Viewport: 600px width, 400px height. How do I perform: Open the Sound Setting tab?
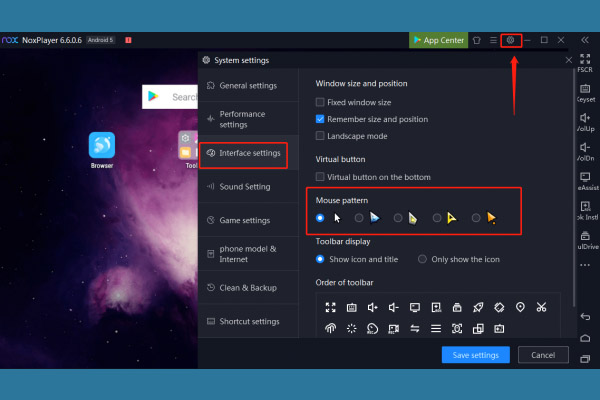click(x=248, y=187)
